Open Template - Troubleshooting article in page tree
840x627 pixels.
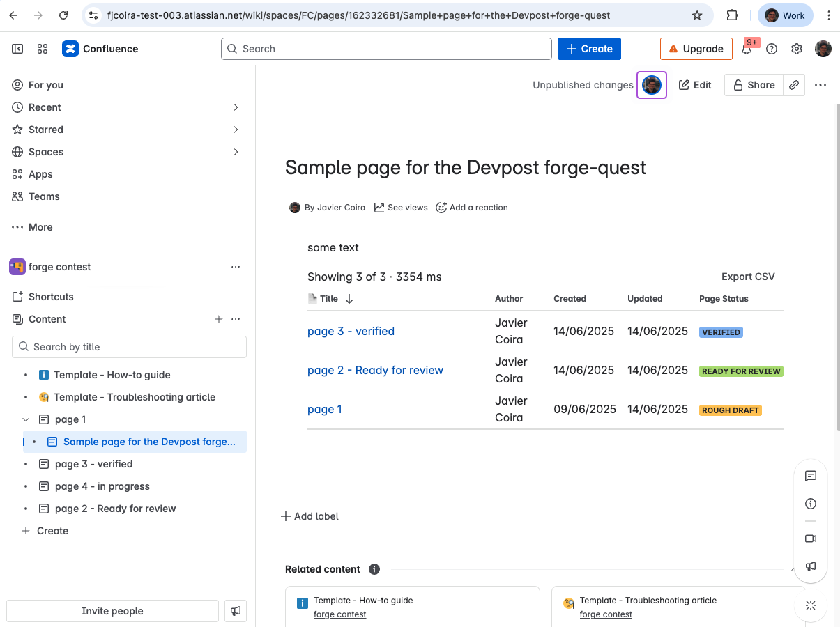pos(135,397)
